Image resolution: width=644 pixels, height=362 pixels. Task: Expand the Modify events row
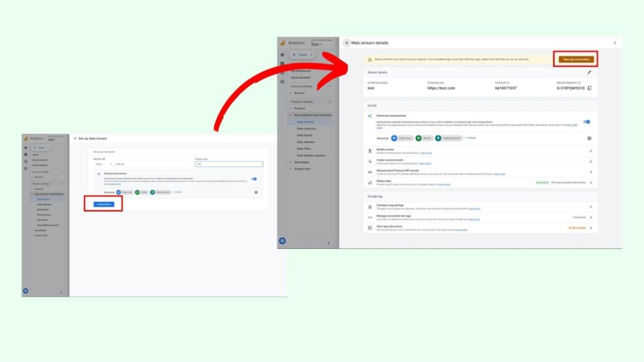point(590,151)
